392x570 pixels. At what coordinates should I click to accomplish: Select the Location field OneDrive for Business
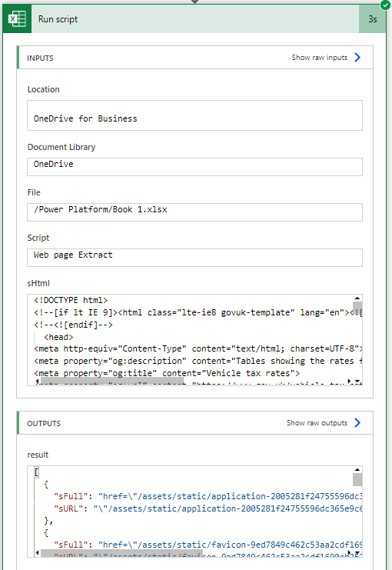194,115
